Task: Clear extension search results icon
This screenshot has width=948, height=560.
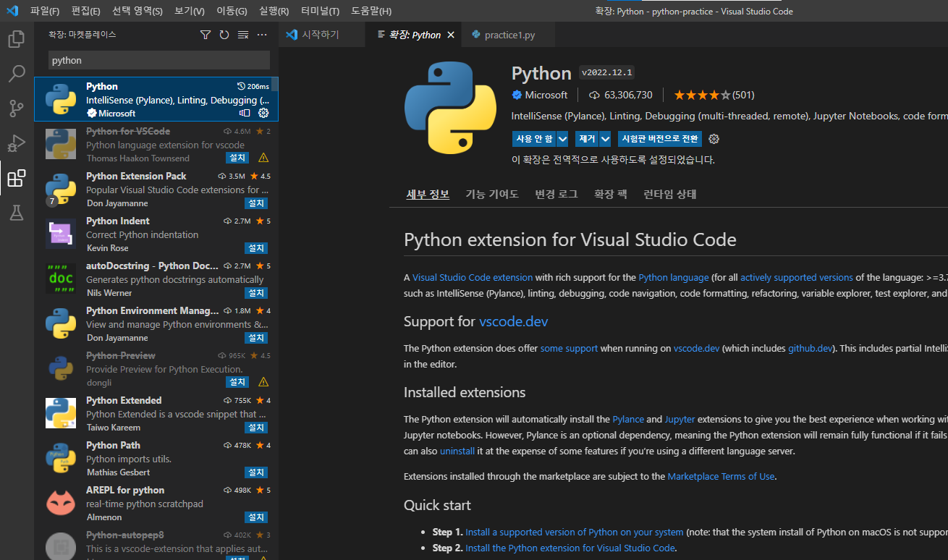Action: [x=243, y=35]
